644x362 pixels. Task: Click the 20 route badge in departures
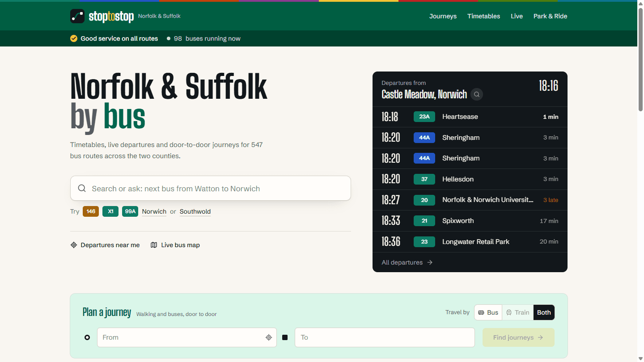(424, 200)
